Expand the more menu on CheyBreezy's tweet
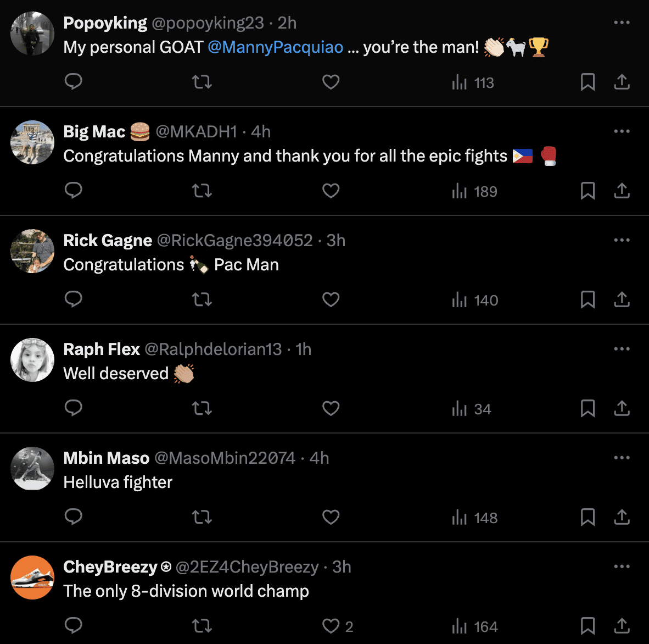 pos(622,567)
